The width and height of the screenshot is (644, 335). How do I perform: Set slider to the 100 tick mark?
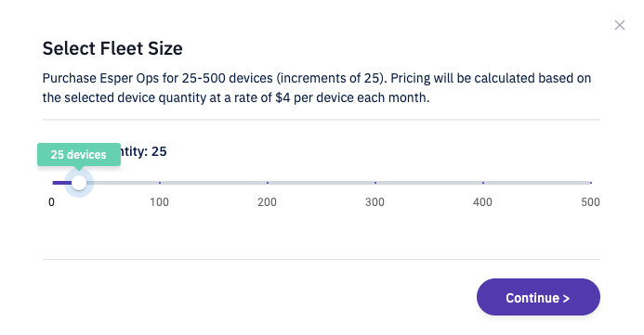point(160,183)
